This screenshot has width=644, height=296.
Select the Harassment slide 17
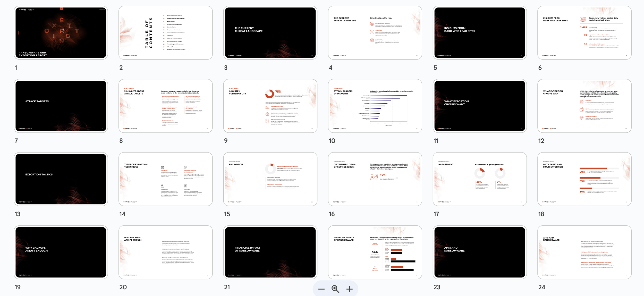480,179
